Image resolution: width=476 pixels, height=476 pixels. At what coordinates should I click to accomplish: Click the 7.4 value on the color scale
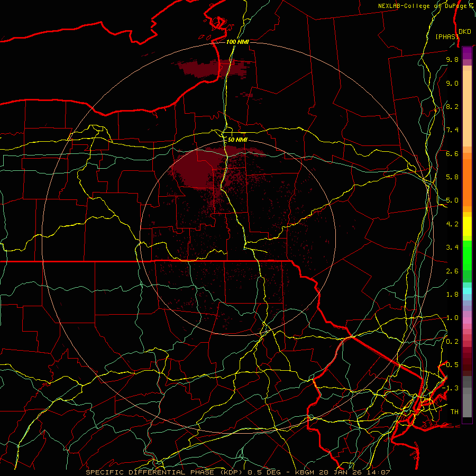[x=452, y=130]
